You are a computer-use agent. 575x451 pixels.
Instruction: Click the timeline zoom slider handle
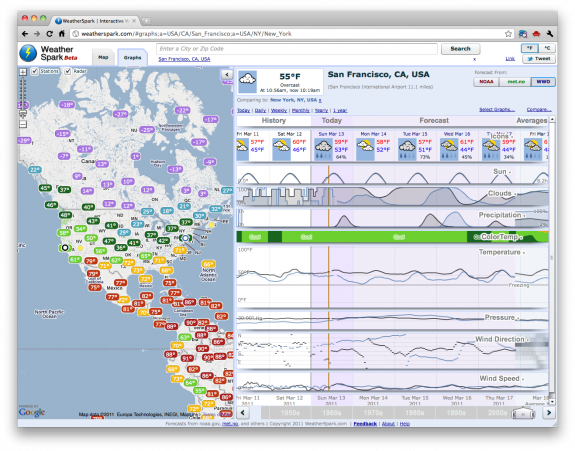click(523, 414)
